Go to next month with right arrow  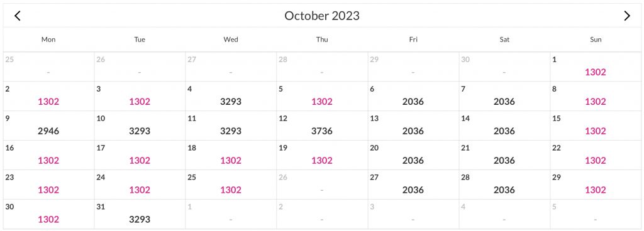click(627, 16)
